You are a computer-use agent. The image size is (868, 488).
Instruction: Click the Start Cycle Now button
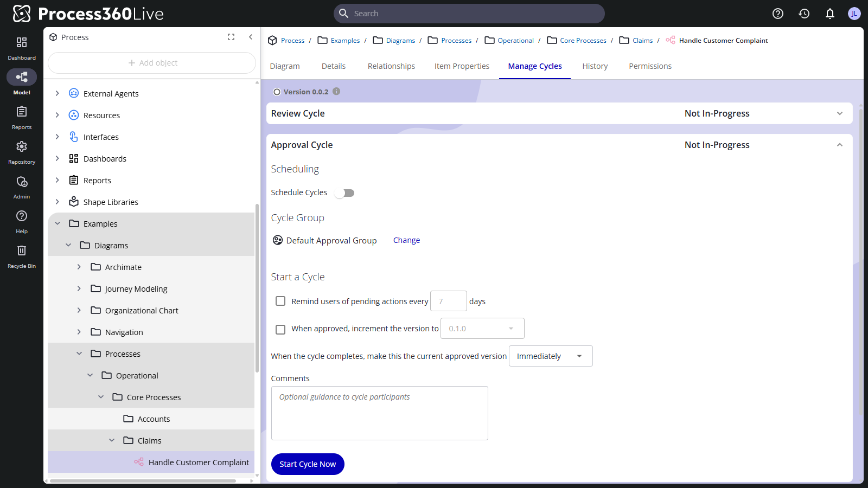click(x=308, y=464)
